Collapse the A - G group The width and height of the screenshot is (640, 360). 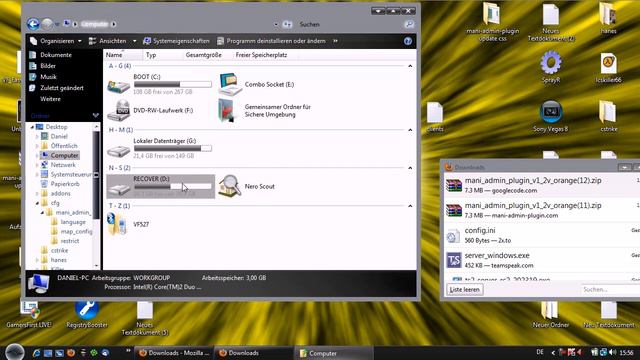pos(410,66)
